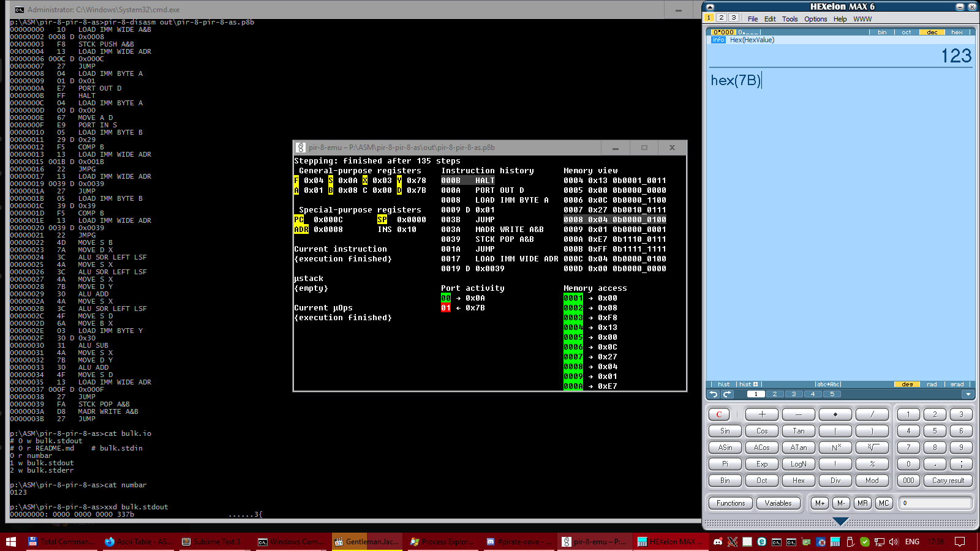The height and width of the screenshot is (551, 980).
Task: Click the blue info badge beside Hex(HexValue)
Action: (718, 40)
